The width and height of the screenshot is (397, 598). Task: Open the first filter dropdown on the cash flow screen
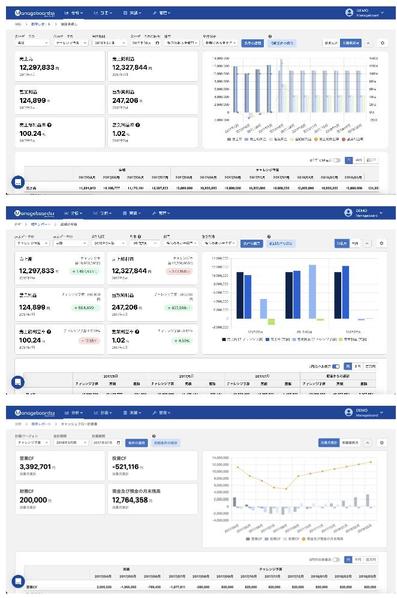pyautogui.click(x=32, y=443)
